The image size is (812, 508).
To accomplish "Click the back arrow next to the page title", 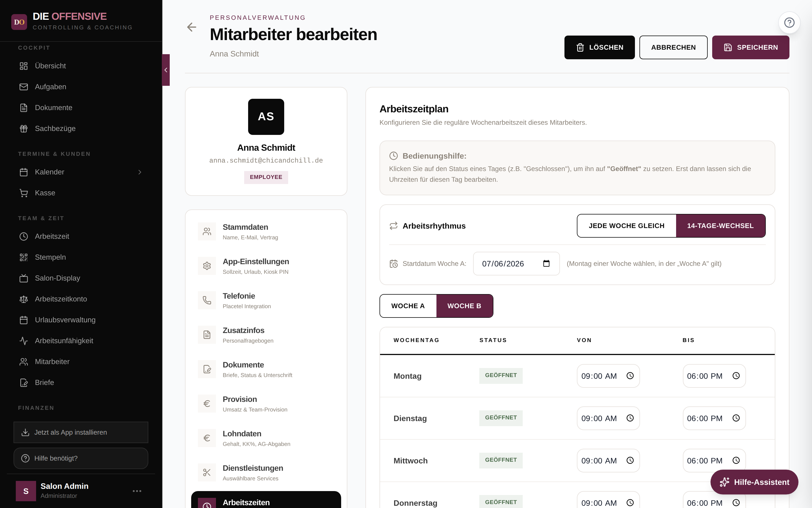I will coord(192,27).
